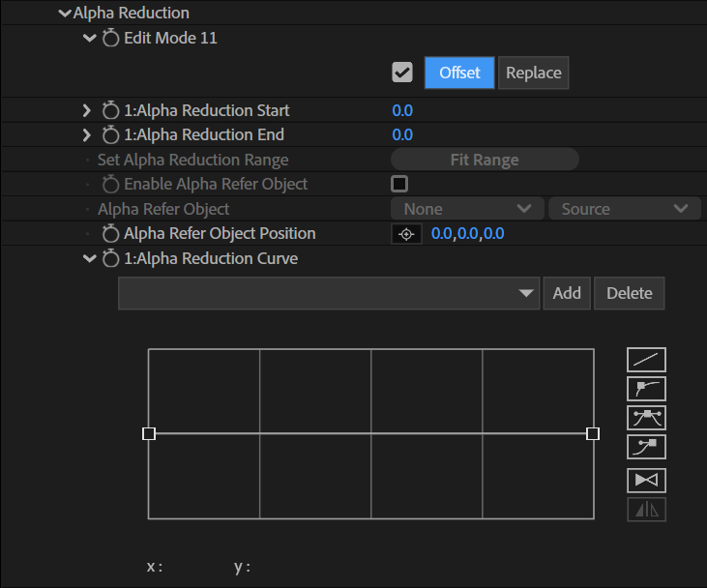Toggle stopwatch for 1:Alpha Reduction End
Viewport: 707px width, 588px height.
click(110, 134)
